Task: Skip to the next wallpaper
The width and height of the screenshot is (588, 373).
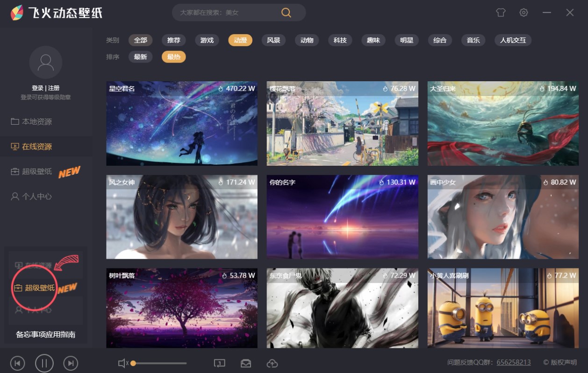Action: click(71, 363)
